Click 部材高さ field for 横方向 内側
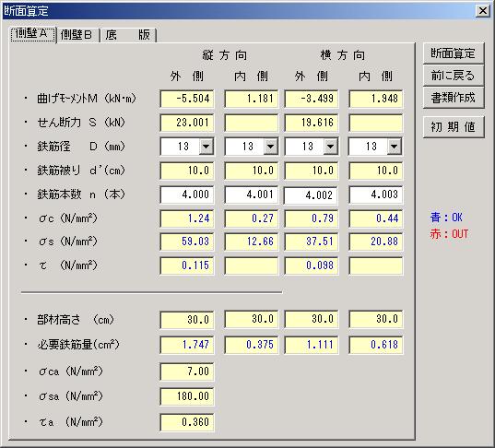Screen dimensions: 495x448 tap(376, 319)
